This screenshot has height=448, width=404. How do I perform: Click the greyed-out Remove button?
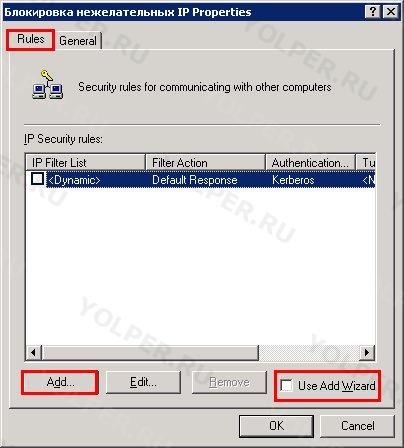(229, 382)
